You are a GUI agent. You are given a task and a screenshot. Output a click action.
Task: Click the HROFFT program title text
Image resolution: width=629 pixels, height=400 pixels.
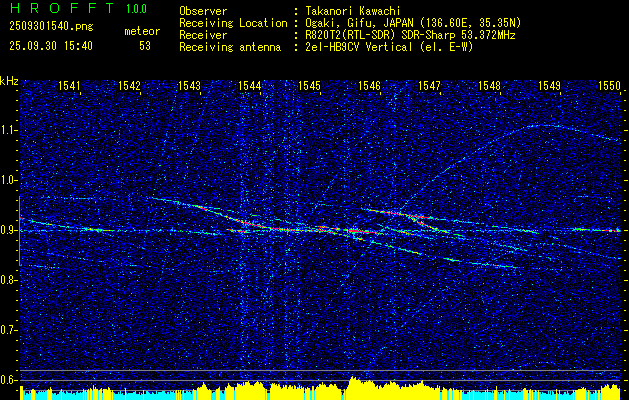tap(62, 8)
